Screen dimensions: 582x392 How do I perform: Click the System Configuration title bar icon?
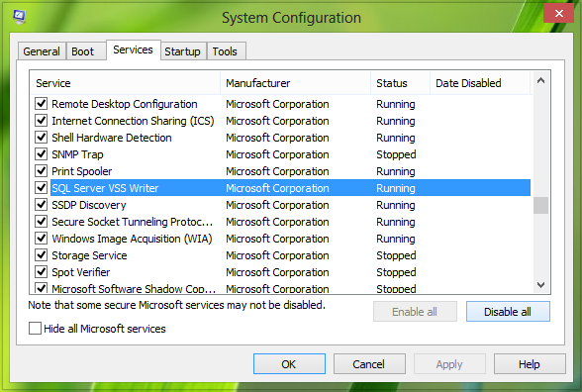19,16
